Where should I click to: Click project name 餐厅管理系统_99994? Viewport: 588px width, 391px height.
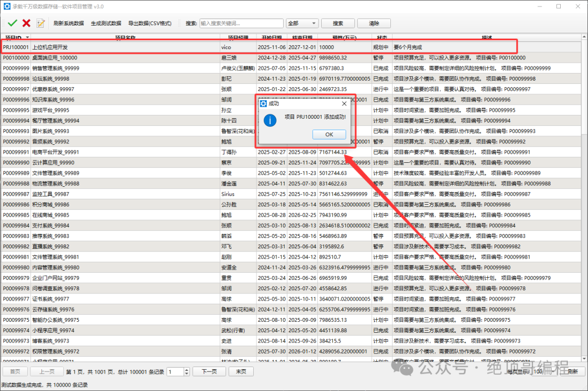click(x=56, y=121)
